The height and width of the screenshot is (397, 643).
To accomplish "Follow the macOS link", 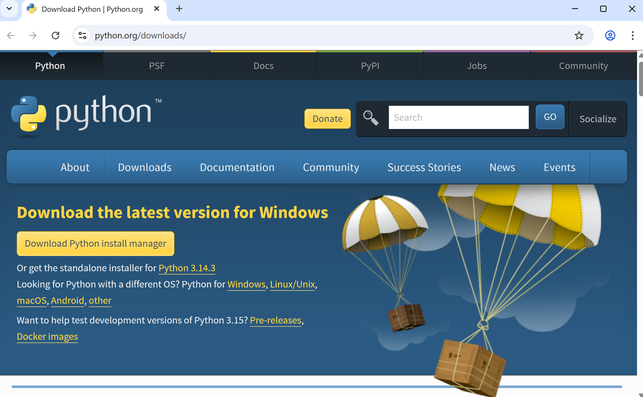I will (x=32, y=301).
